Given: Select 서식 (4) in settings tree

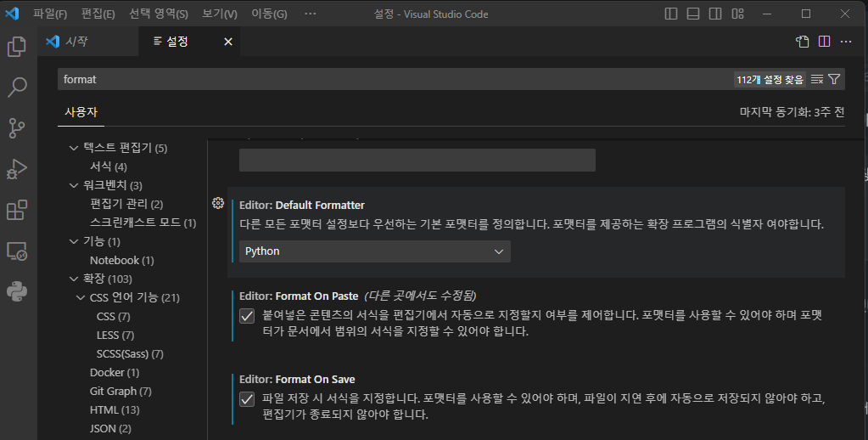Looking at the screenshot, I should [x=109, y=166].
